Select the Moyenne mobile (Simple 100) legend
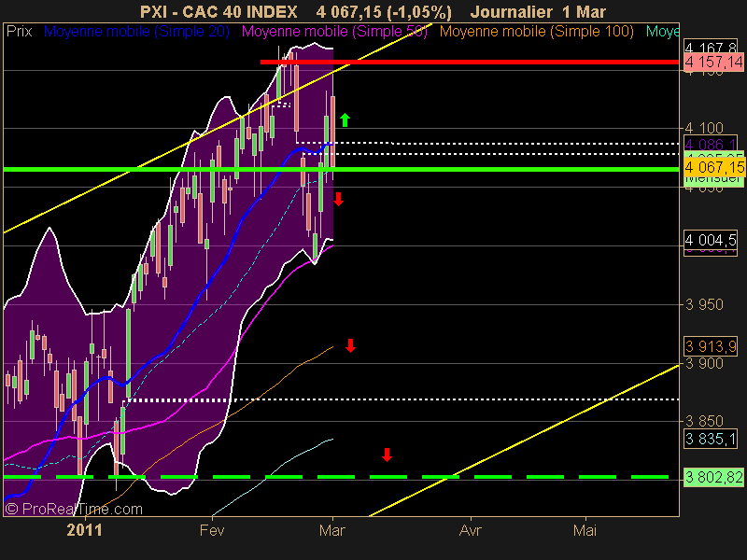The image size is (747, 560). tap(536, 32)
